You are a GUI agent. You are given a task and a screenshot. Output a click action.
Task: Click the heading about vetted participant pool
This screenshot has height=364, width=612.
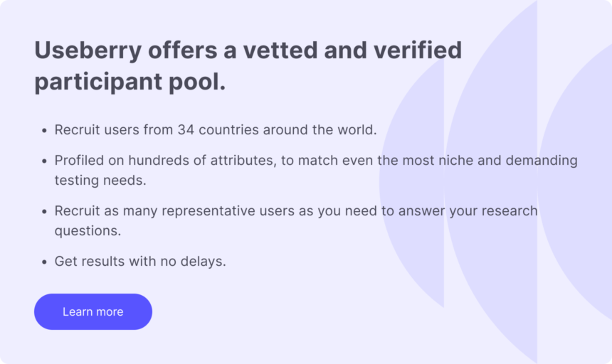248,66
